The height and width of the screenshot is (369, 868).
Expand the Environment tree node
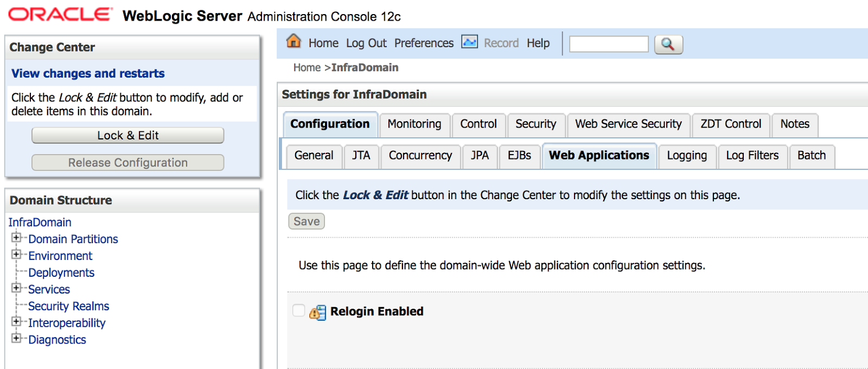point(16,255)
